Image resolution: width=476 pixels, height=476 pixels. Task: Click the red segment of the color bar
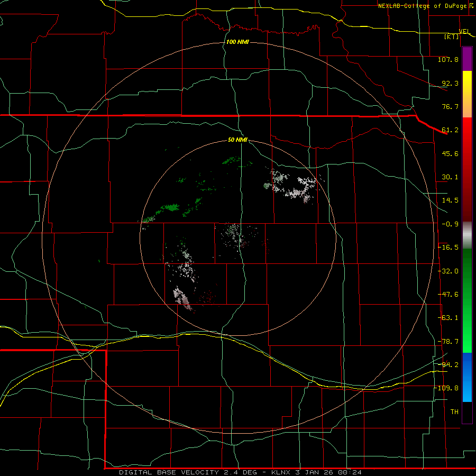(467, 169)
